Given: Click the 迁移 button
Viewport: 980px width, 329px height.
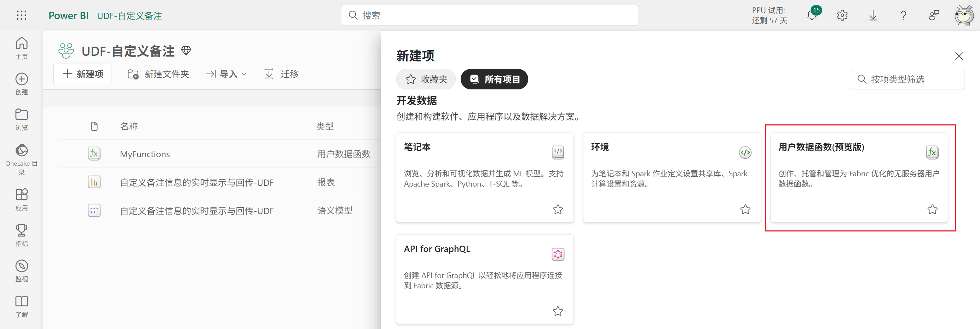Looking at the screenshot, I should tap(282, 74).
